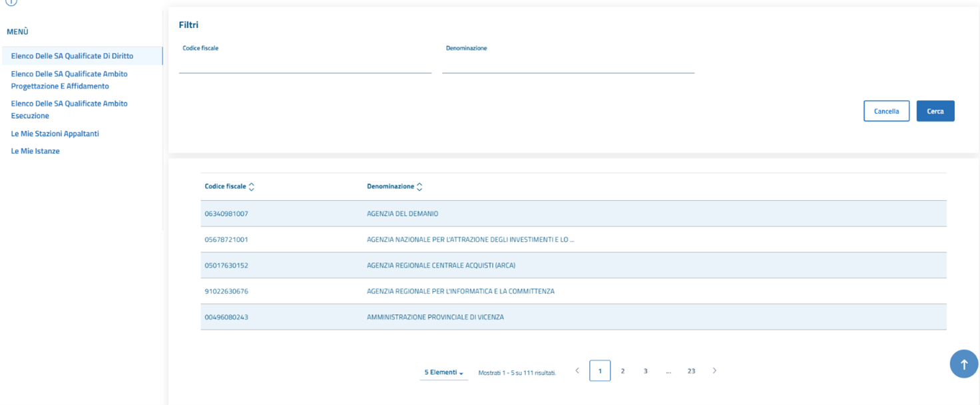Viewport: 980px width, 405px height.
Task: Jump to results page 3
Action: 645,371
